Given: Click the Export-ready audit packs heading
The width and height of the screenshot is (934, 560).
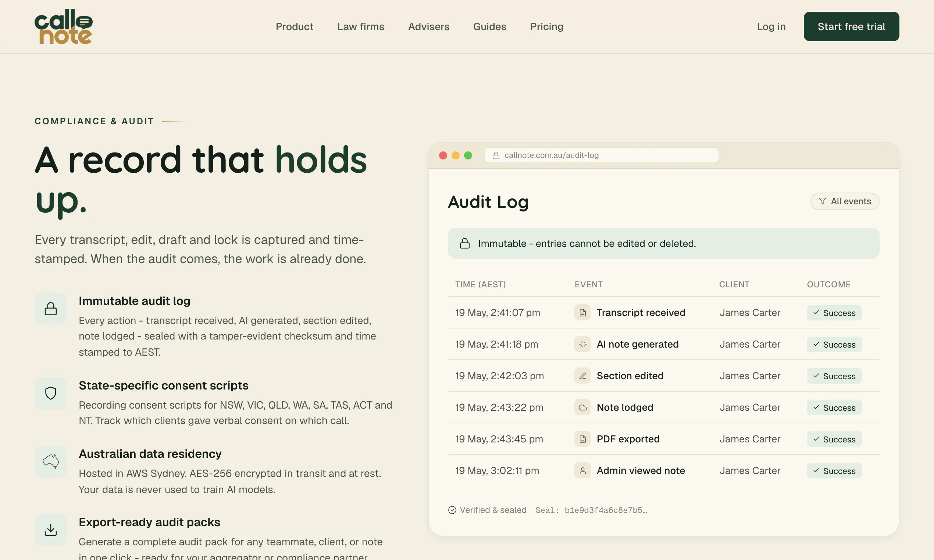Looking at the screenshot, I should click(x=149, y=522).
